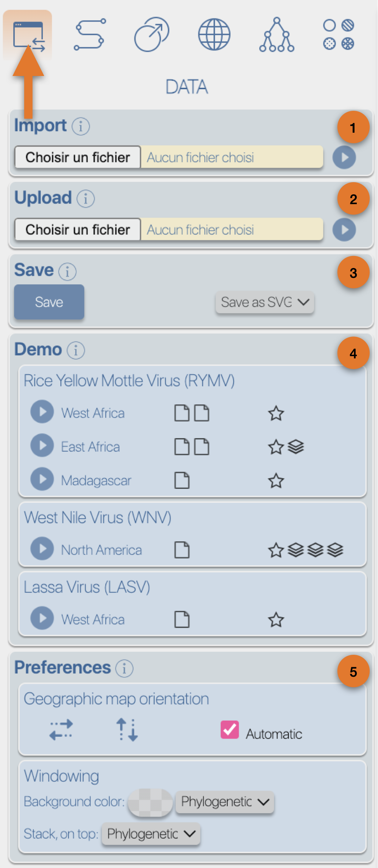Open the Background color swatch
The image size is (378, 868).
click(150, 802)
